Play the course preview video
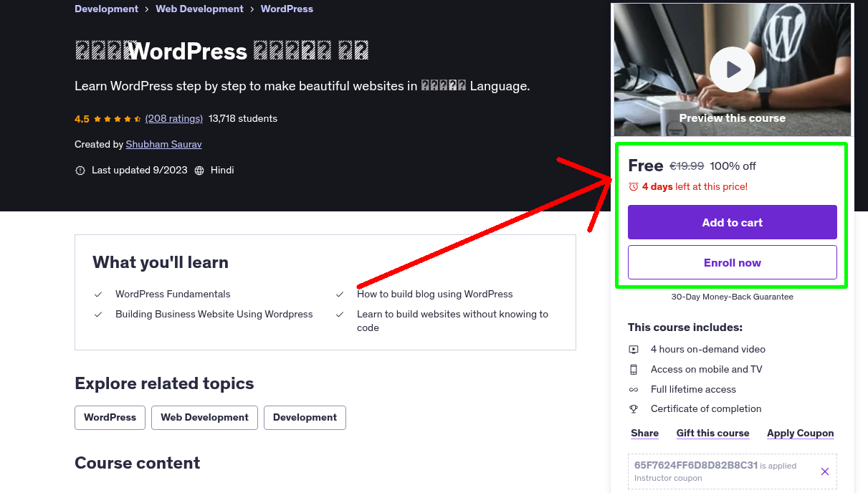 [x=732, y=70]
